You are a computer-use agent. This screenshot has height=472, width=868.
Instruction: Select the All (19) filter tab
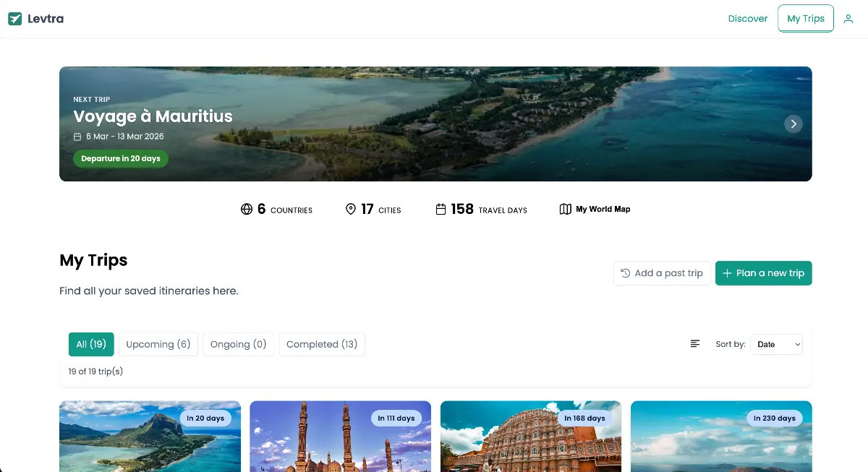(x=91, y=344)
